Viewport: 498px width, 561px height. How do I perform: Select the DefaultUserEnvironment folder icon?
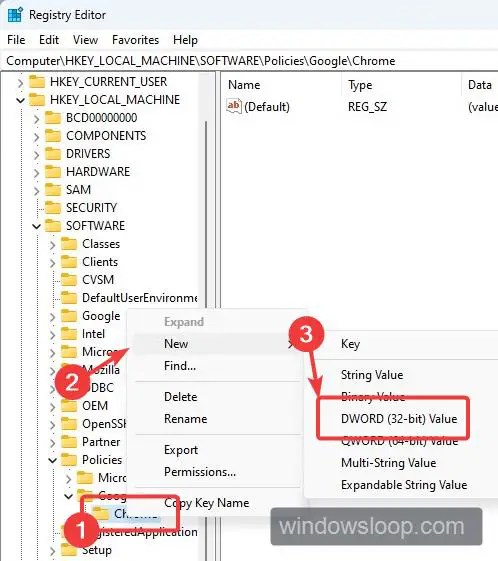click(69, 297)
